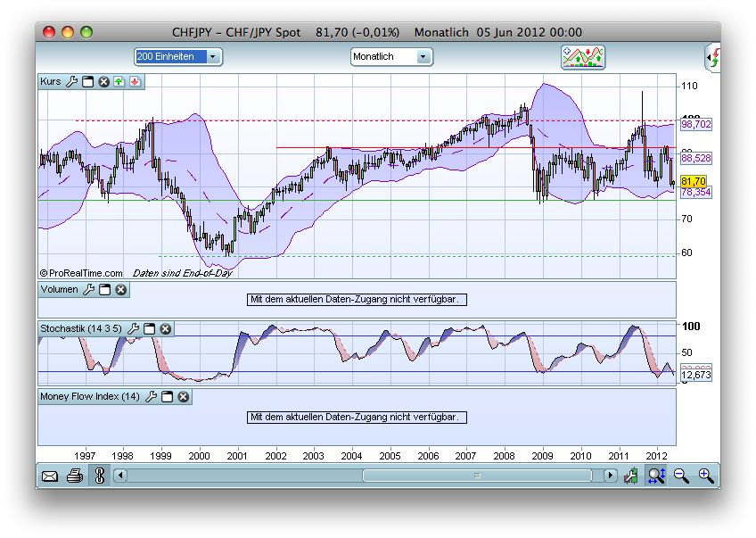Screen dimensions: 756x538
Task: Minimize the window with yellow button
Action: coord(68,32)
